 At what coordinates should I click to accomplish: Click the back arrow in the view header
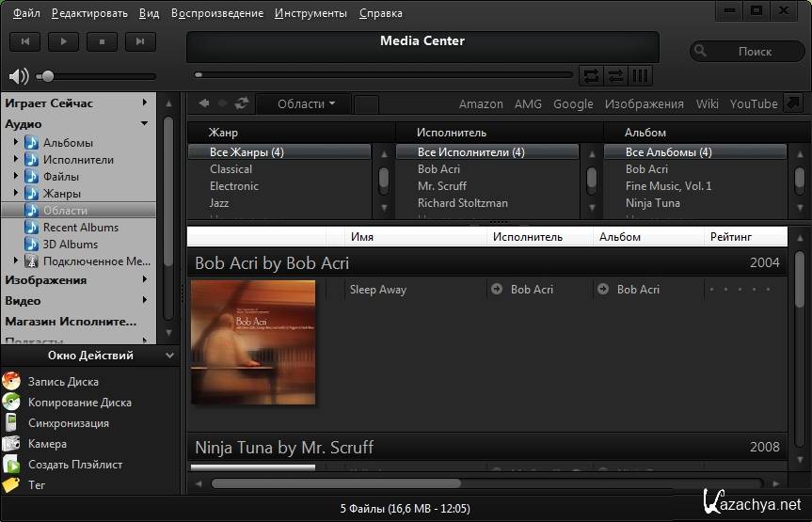click(x=203, y=103)
